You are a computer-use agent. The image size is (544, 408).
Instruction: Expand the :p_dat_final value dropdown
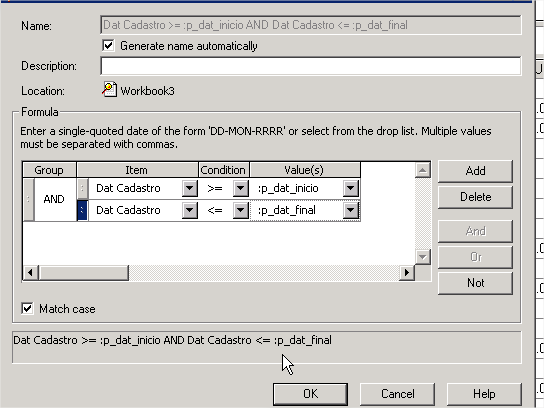[x=351, y=210]
